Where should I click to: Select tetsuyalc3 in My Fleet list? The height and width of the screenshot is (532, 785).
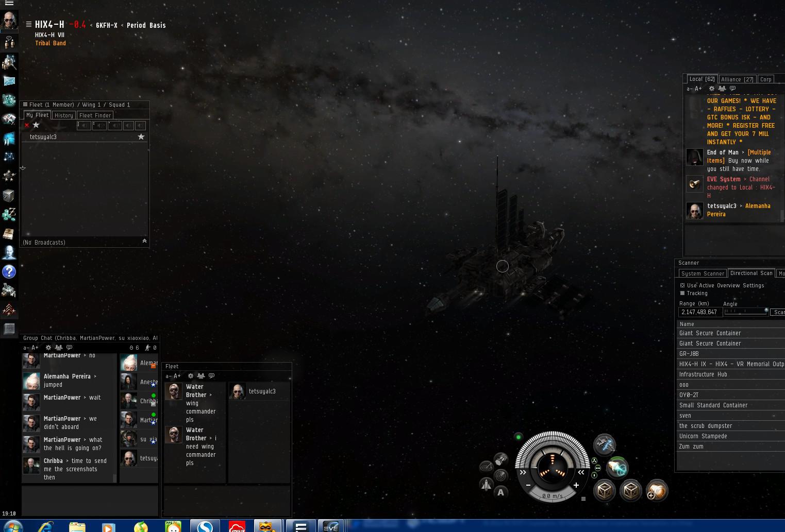pyautogui.click(x=85, y=137)
